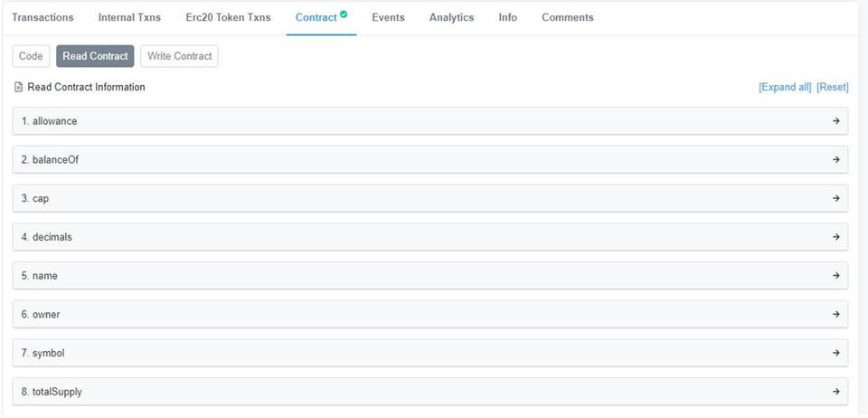Open the Events tab
This screenshot has width=868, height=418.
[x=388, y=17]
